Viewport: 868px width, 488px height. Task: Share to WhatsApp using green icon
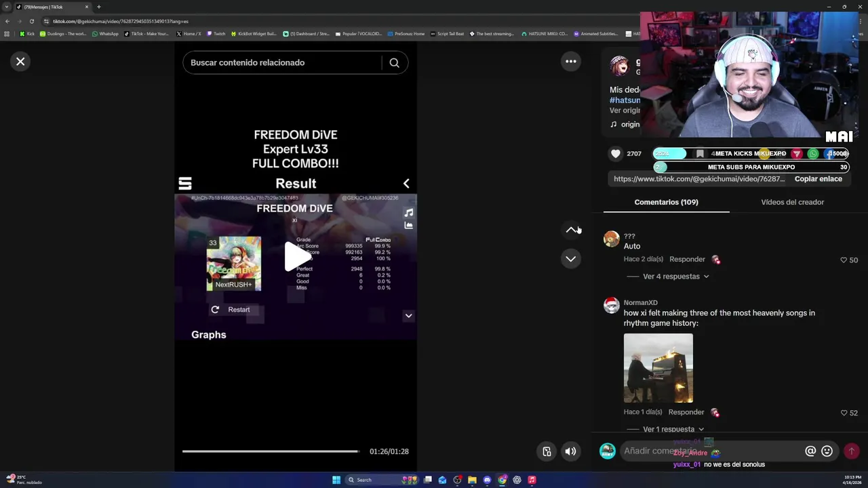[813, 154]
